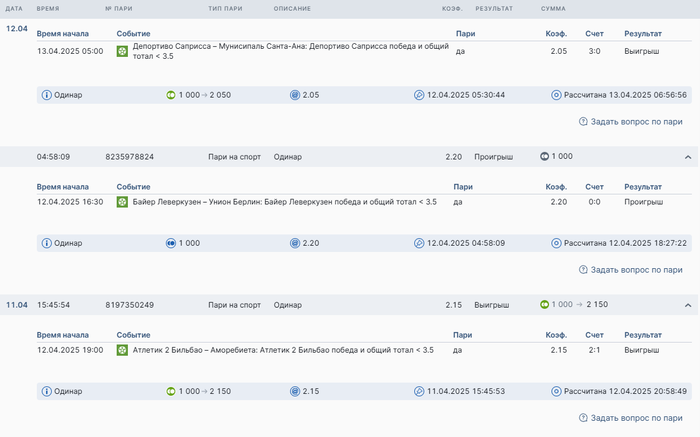The height and width of the screenshot is (437, 700).
Task: Click coin icon next to 1 000 → 2 050
Action: coord(171,95)
